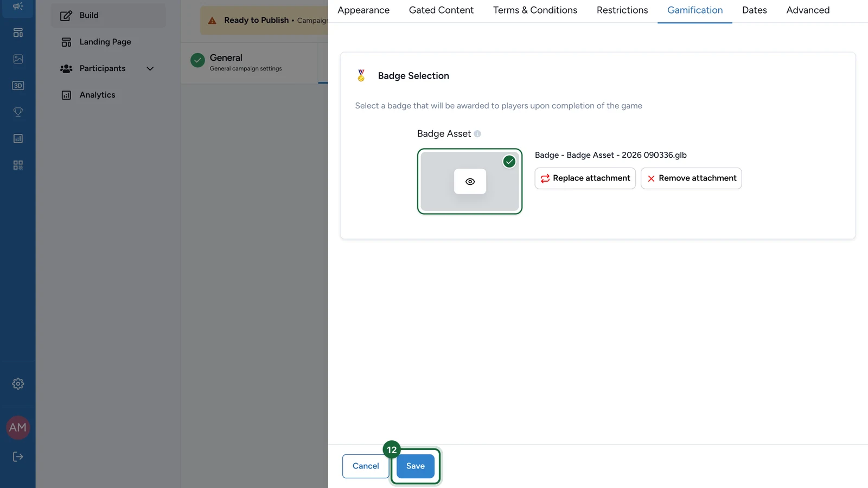Open the chart reports sidebar icon
Screen dimensions: 868x488
tap(18, 139)
